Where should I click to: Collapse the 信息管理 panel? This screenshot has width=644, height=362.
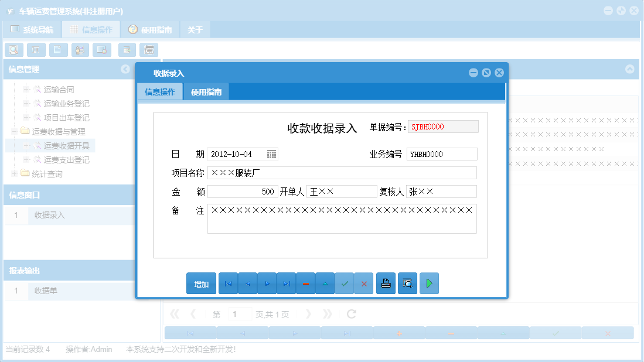click(125, 69)
